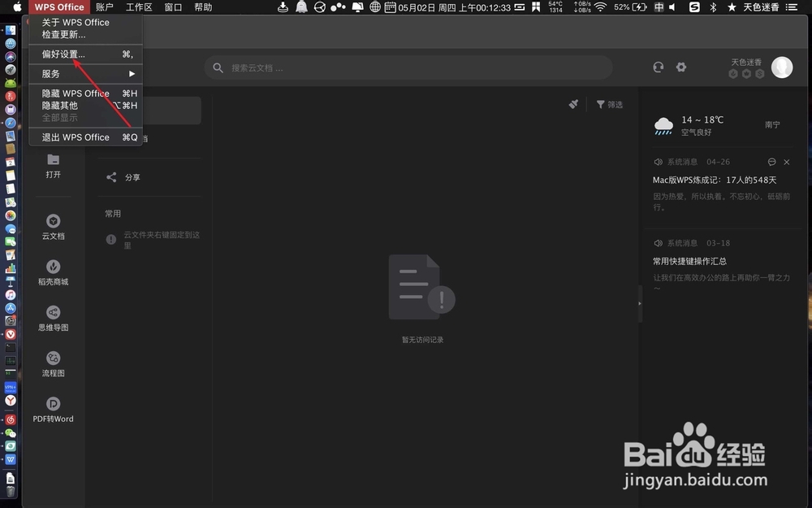The image size is (812, 508).
Task: Open the 帮助 menu
Action: tap(203, 7)
